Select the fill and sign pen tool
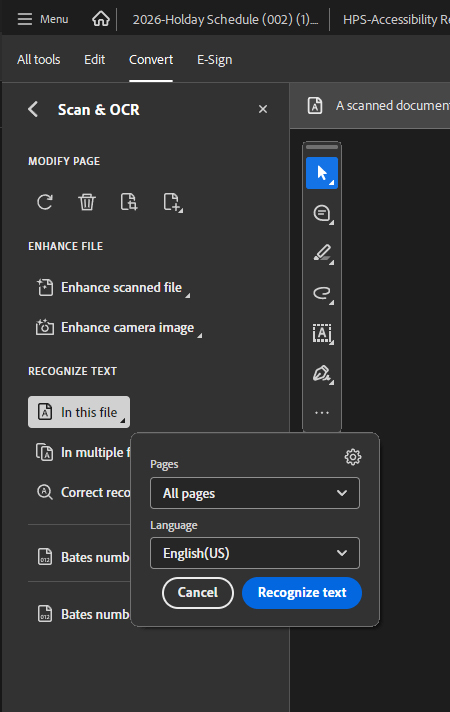Viewport: 450px width, 712px height. [x=322, y=373]
